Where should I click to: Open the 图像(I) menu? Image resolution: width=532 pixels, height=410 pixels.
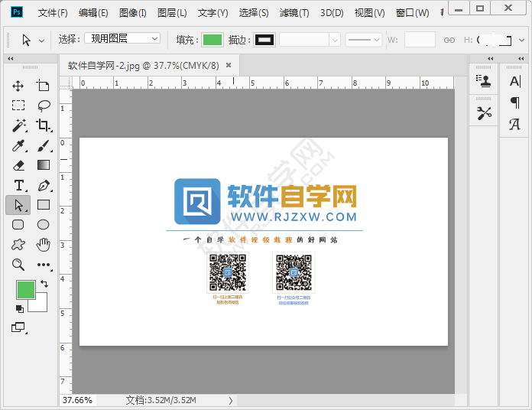pos(133,13)
